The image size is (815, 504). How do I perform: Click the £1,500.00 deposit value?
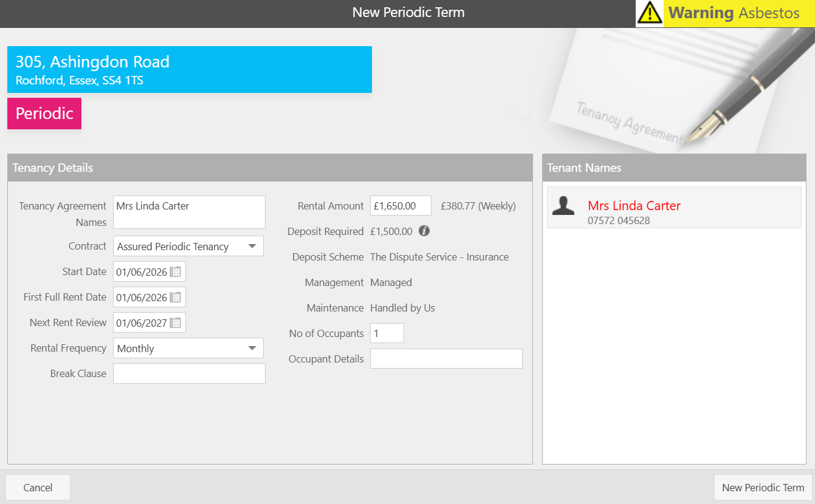pos(391,231)
